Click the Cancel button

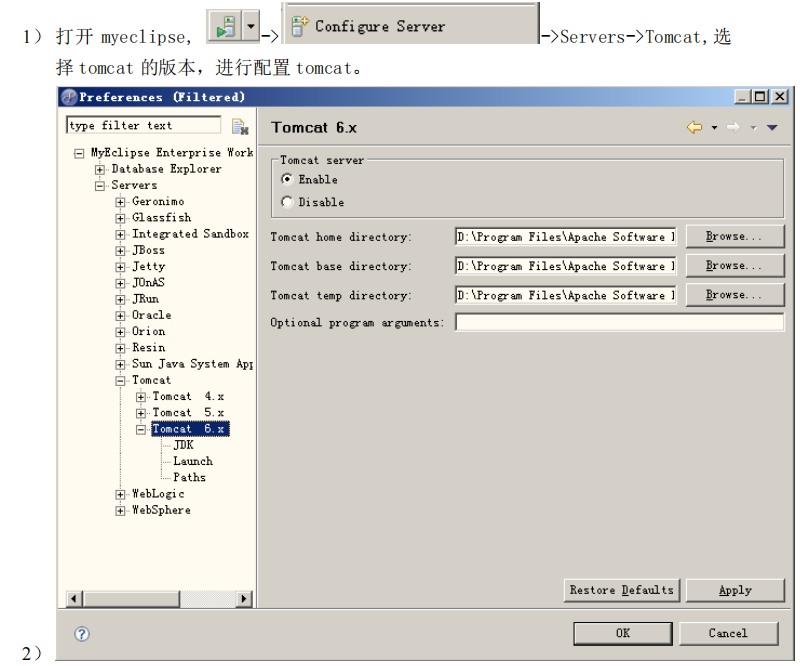click(728, 633)
